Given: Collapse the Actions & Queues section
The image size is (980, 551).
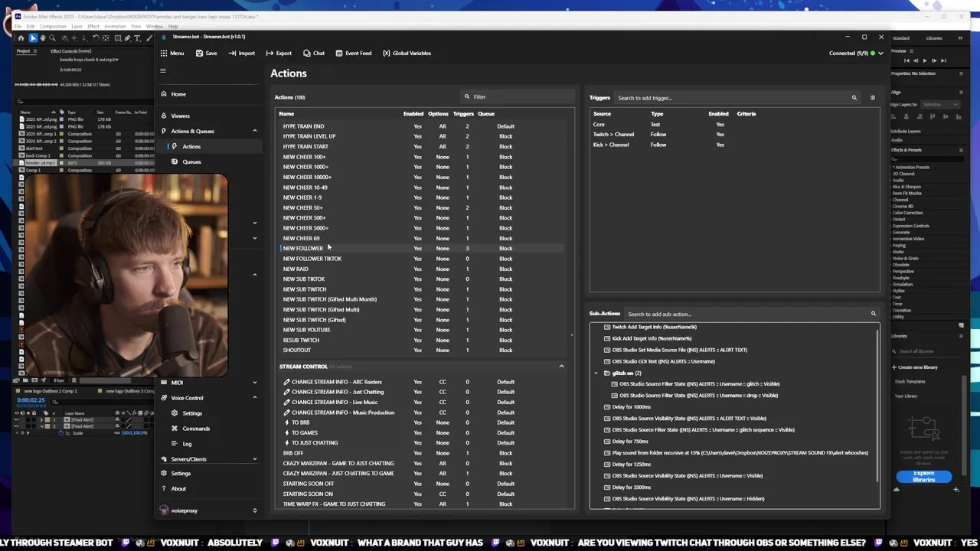Looking at the screenshot, I should point(255,131).
